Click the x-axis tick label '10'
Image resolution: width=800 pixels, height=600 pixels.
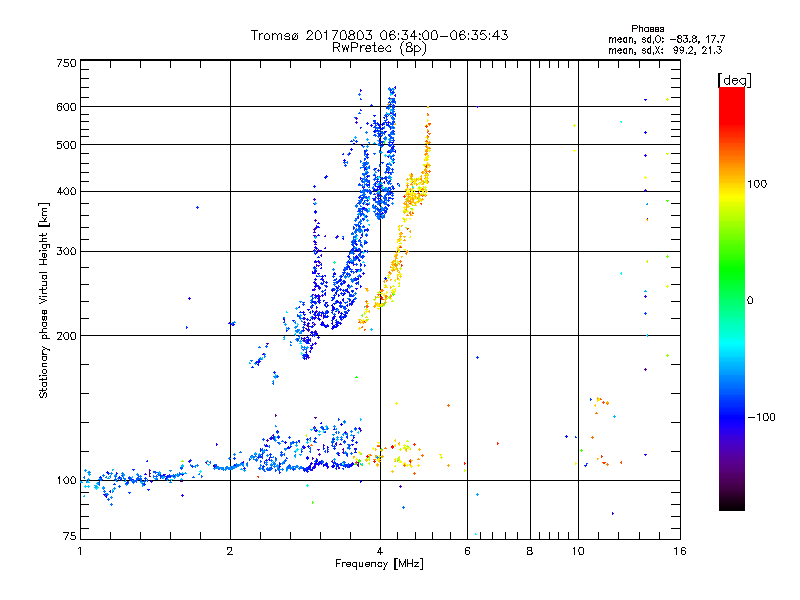click(578, 551)
